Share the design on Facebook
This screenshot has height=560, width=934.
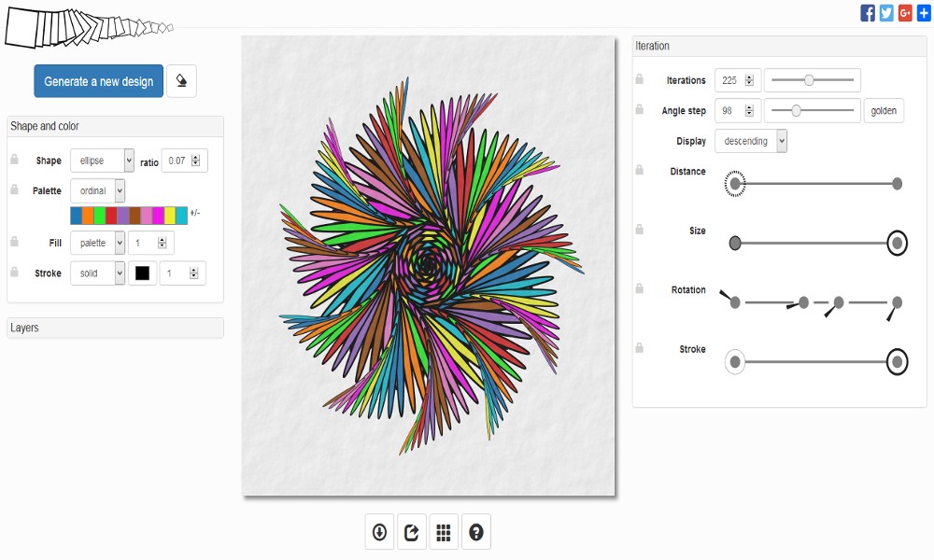[x=868, y=13]
